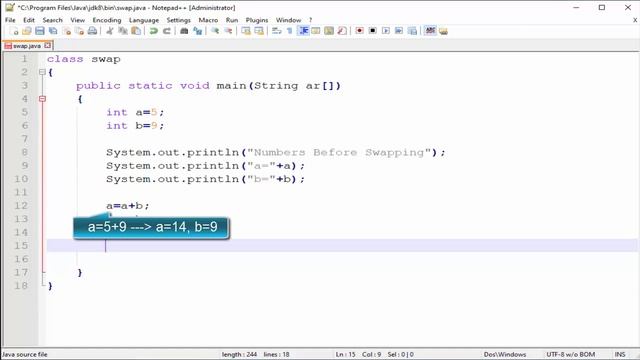Click the 'int a=5;' code line

135,112
